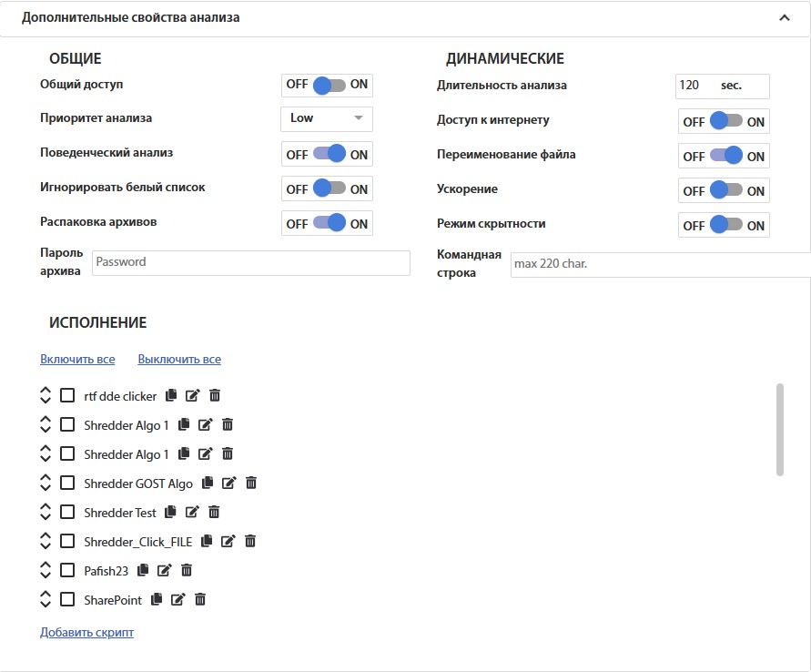
Task: Reorder the Shredder Test script using arrows
Action: click(46, 513)
